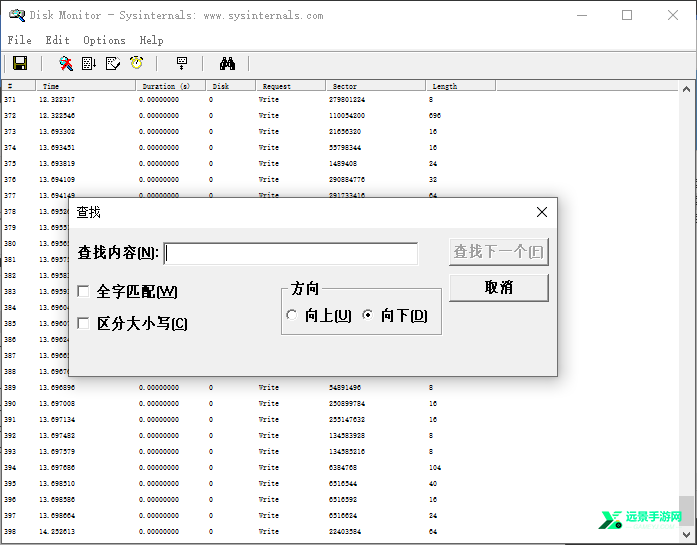Click length value 104 in row 394
The image size is (697, 545).
435,468
